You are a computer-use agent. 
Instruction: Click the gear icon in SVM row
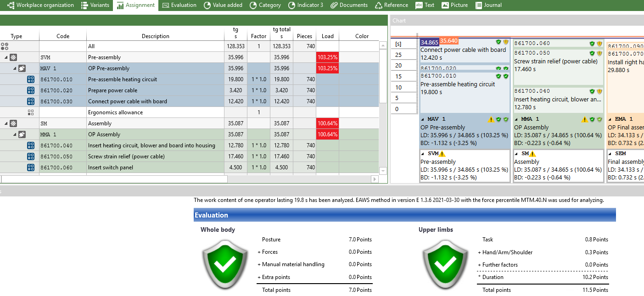[13, 57]
